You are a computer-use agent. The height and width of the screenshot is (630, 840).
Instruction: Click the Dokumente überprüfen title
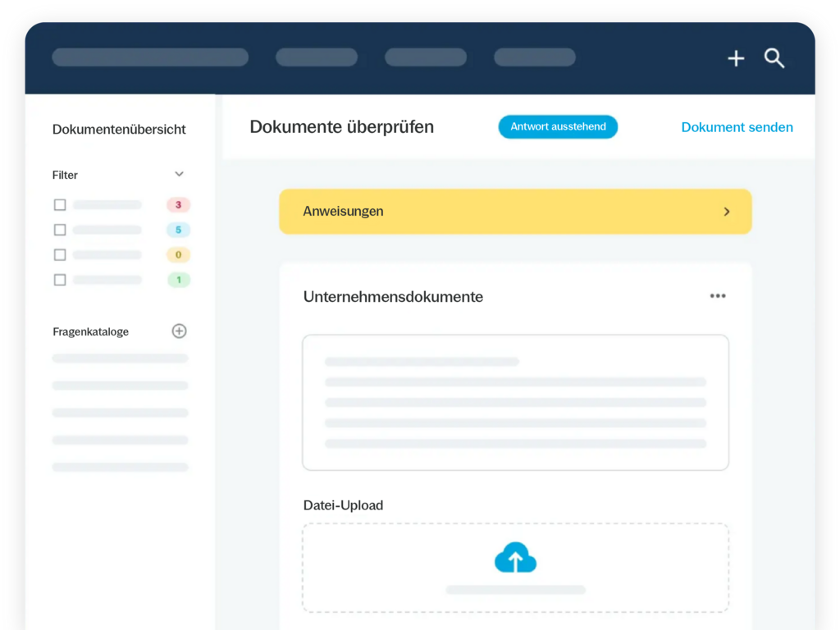click(342, 127)
